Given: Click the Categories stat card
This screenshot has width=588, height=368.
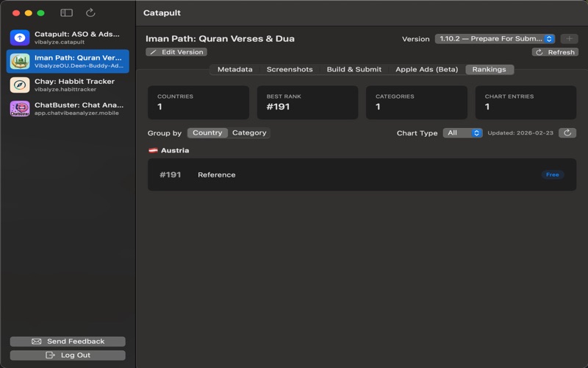Looking at the screenshot, I should [x=417, y=102].
